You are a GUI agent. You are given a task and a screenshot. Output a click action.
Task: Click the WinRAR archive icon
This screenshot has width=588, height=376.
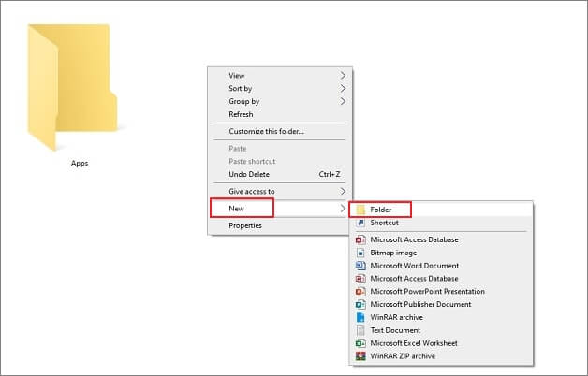pos(360,317)
